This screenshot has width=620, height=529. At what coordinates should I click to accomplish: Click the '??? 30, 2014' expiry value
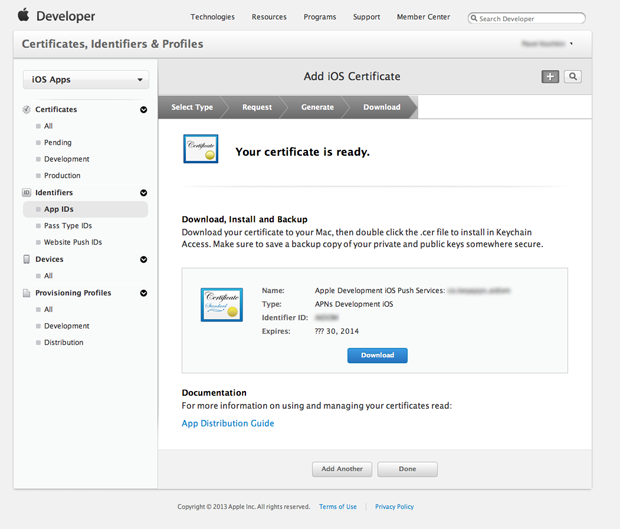coord(336,331)
